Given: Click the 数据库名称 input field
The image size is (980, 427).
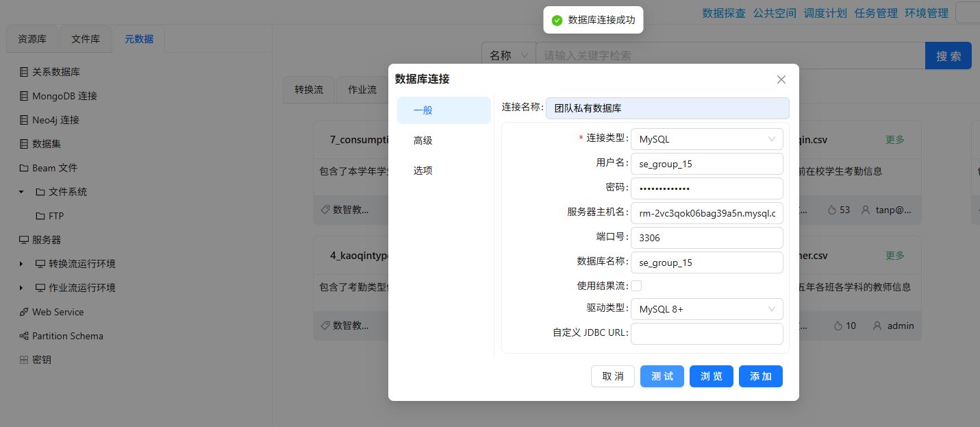Looking at the screenshot, I should 707,263.
